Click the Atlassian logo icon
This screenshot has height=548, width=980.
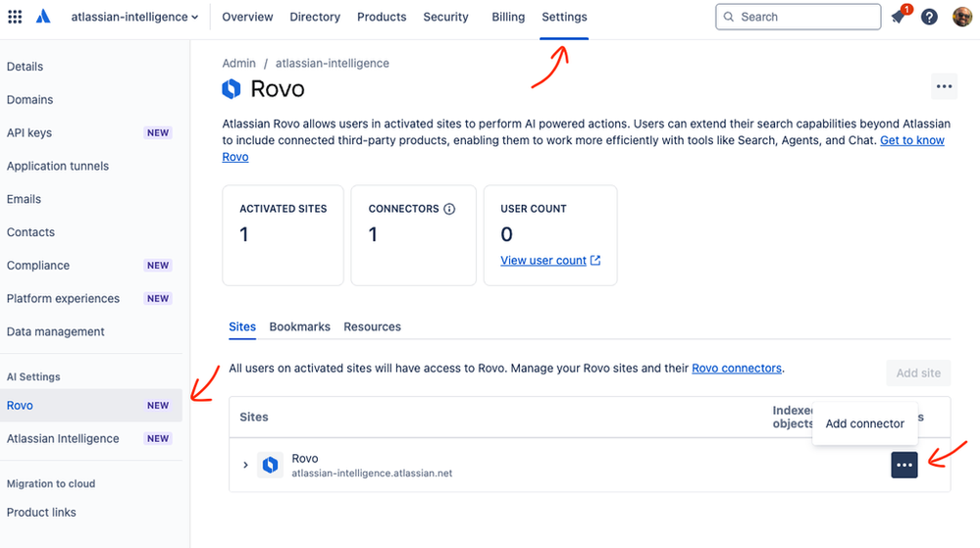pos(43,17)
